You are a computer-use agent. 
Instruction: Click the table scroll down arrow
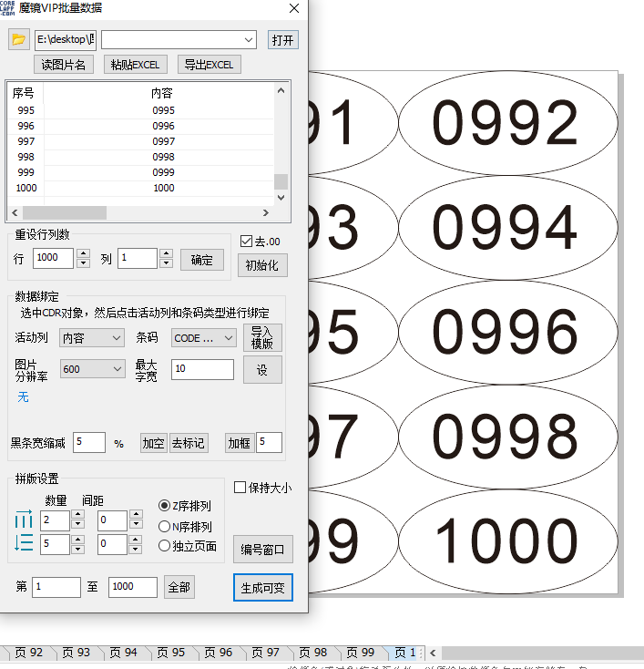(x=281, y=197)
